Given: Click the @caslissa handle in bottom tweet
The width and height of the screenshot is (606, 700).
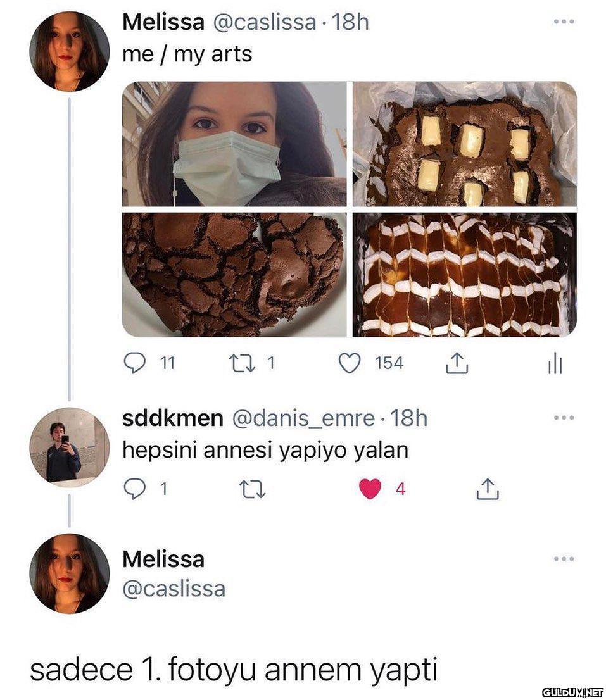Looking at the screenshot, I should tap(174, 589).
